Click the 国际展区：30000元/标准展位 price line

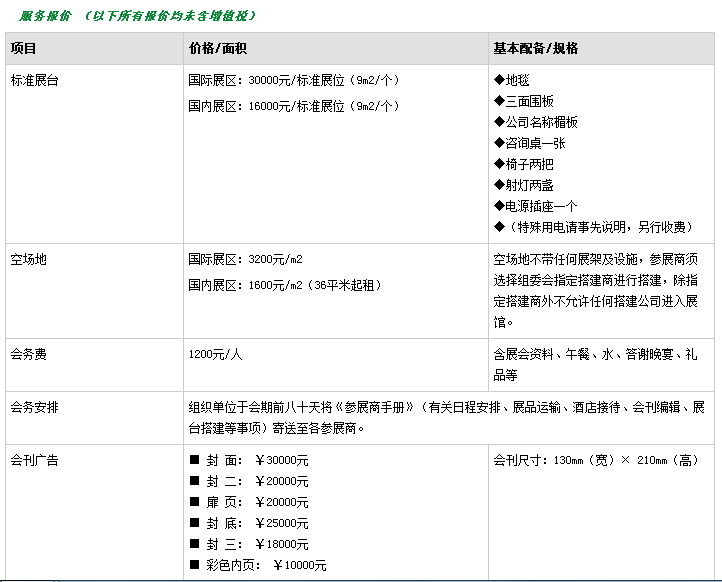coord(293,80)
